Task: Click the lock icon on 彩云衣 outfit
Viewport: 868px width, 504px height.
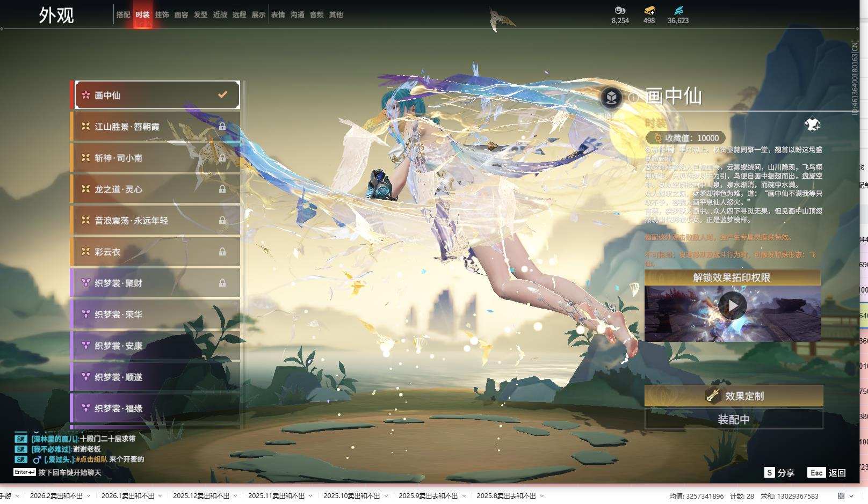Action: pos(222,252)
